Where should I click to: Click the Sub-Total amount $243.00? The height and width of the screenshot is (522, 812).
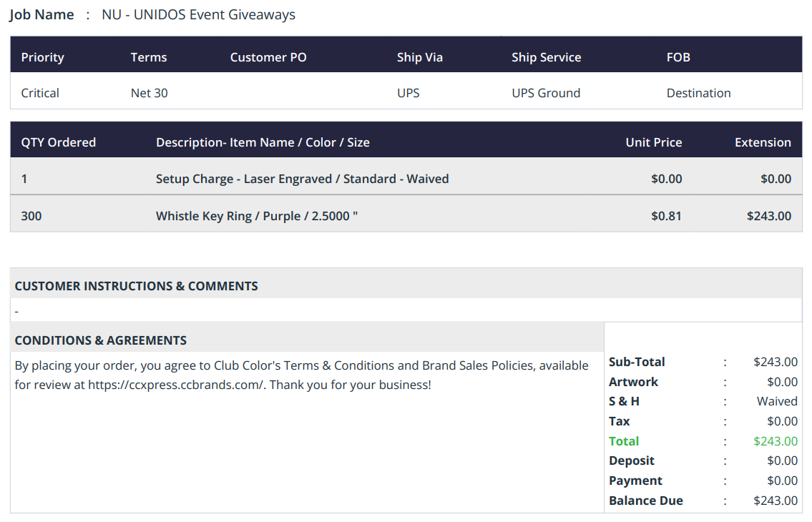click(776, 362)
